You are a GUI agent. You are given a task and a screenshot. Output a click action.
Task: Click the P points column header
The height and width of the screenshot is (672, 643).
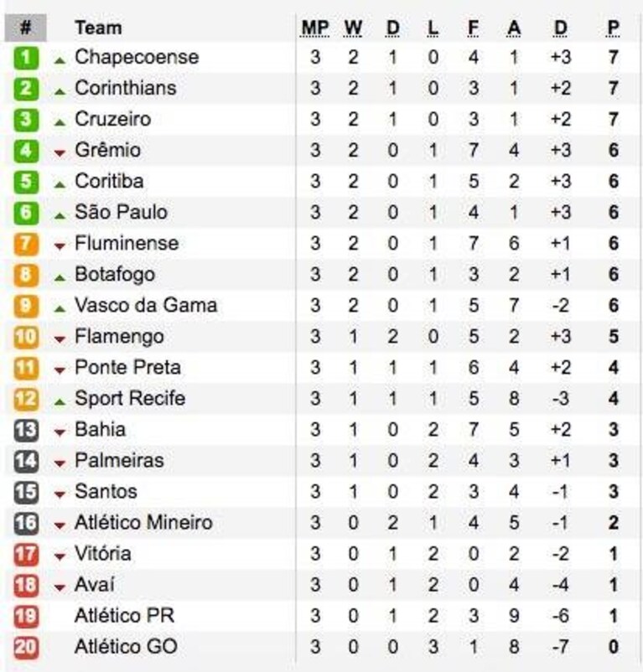(x=614, y=28)
